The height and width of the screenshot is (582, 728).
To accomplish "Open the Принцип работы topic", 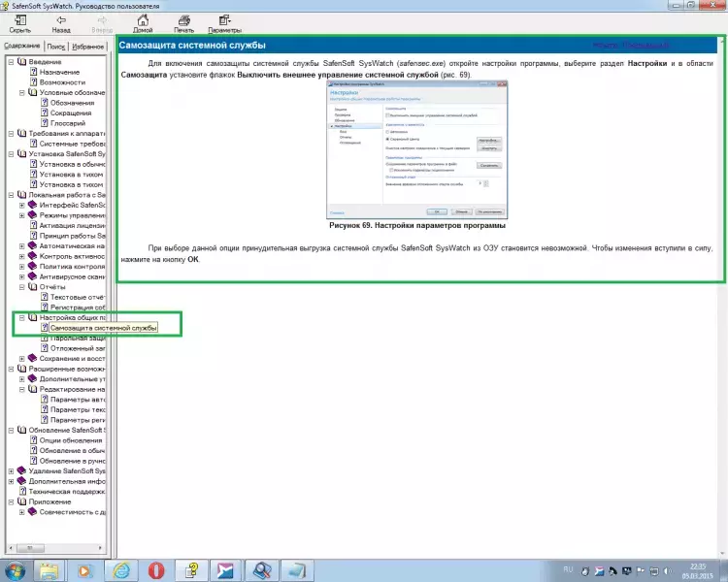I will point(73,236).
